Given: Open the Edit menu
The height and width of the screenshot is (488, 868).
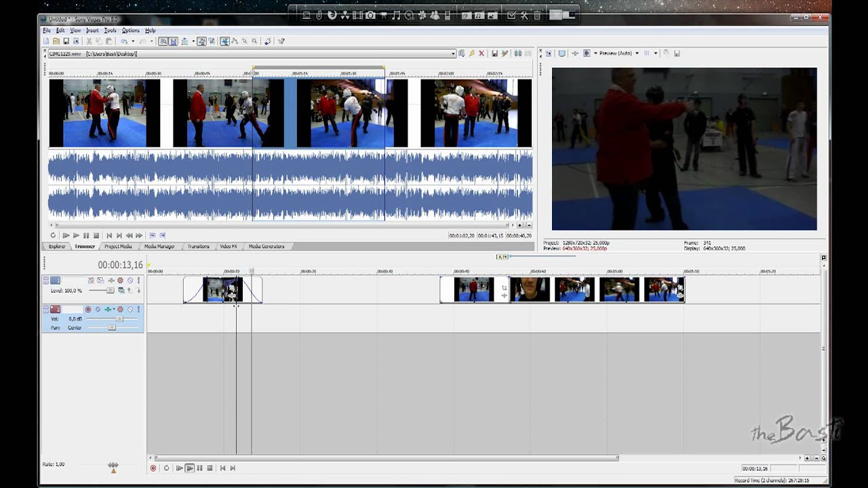Looking at the screenshot, I should pos(60,30).
